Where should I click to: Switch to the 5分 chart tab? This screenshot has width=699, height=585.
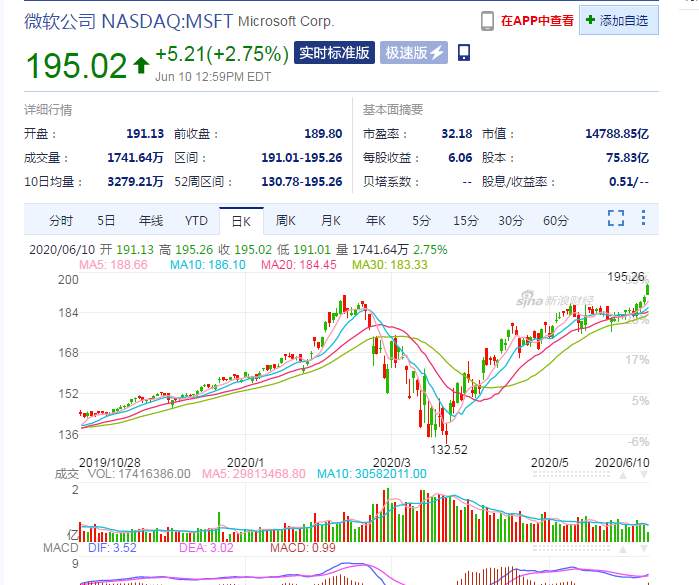(x=421, y=220)
